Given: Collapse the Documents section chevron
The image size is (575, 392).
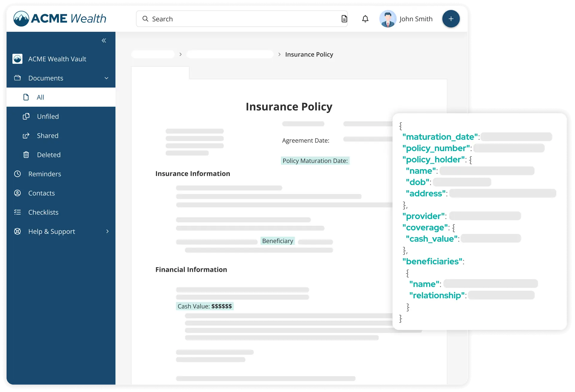Looking at the screenshot, I should [x=106, y=78].
